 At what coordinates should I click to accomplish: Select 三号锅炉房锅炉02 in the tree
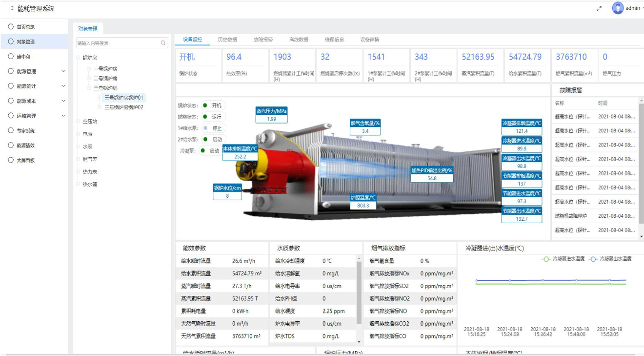pos(124,107)
